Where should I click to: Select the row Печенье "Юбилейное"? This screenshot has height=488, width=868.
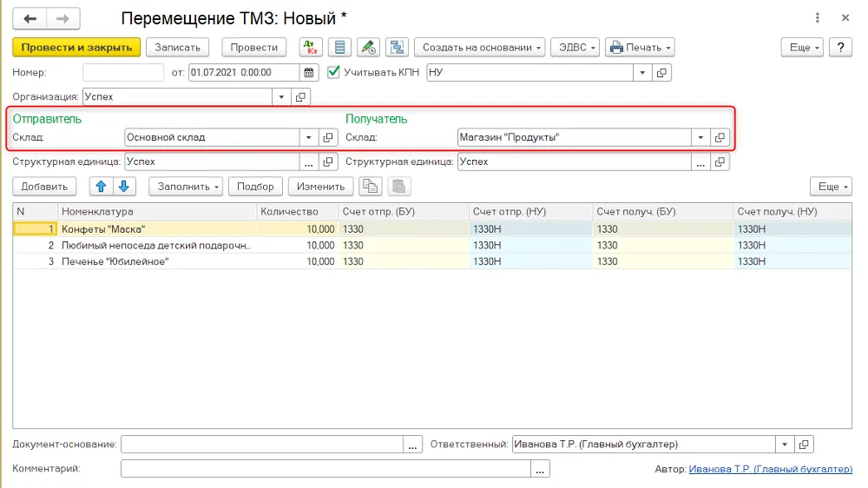tap(431, 261)
